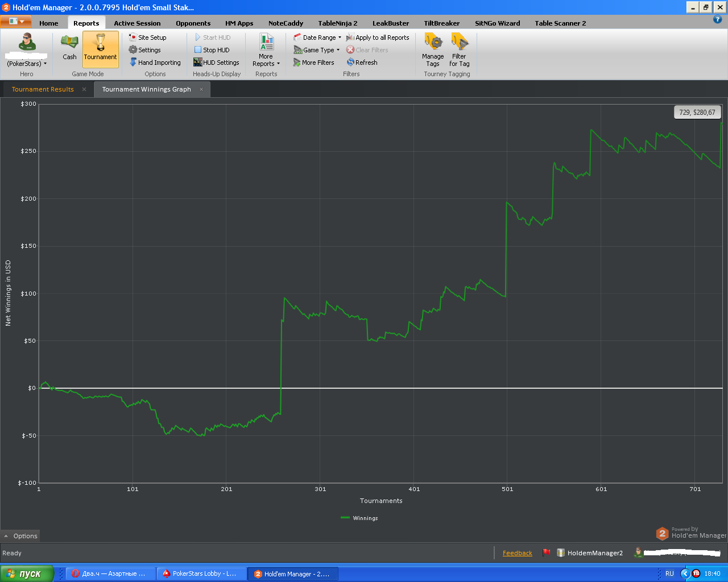Open the Opponents ribbon tab

tap(193, 23)
